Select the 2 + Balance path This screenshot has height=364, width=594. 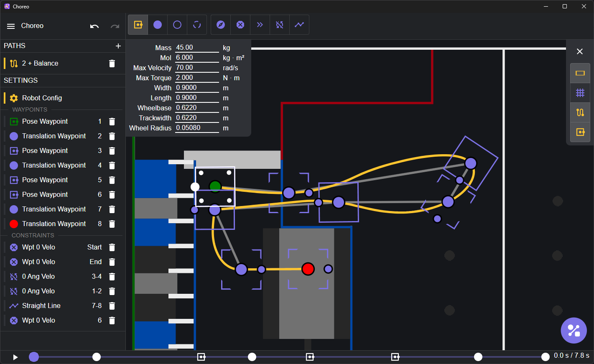40,63
